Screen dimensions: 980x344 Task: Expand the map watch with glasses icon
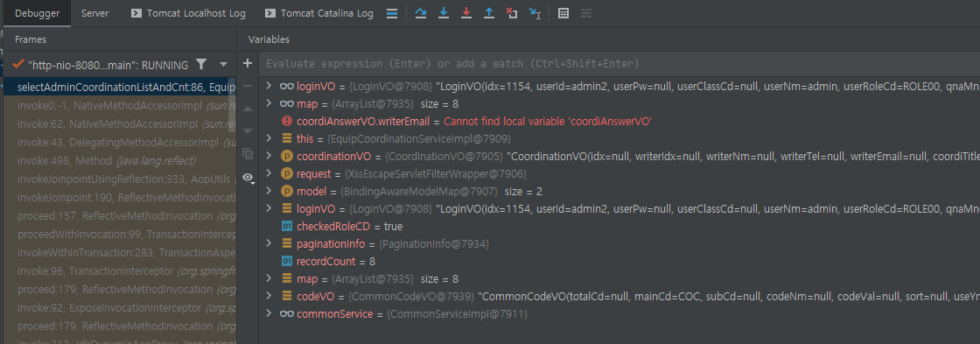point(269,103)
